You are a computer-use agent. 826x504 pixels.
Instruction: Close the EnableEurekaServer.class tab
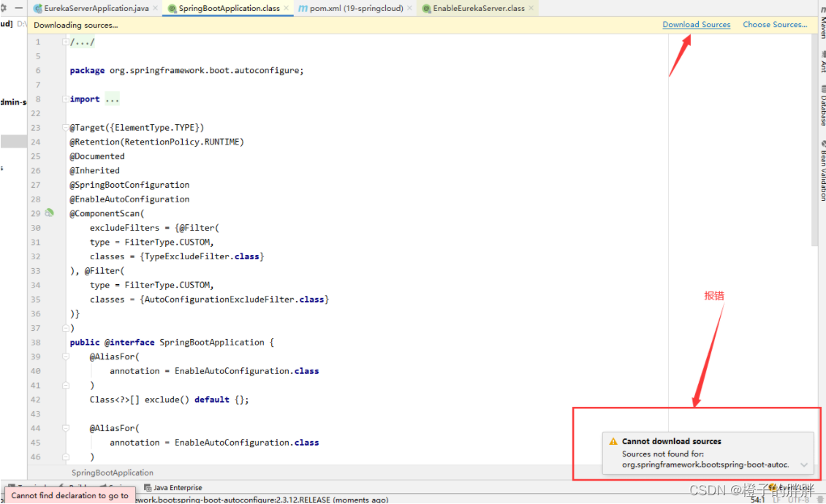531,9
